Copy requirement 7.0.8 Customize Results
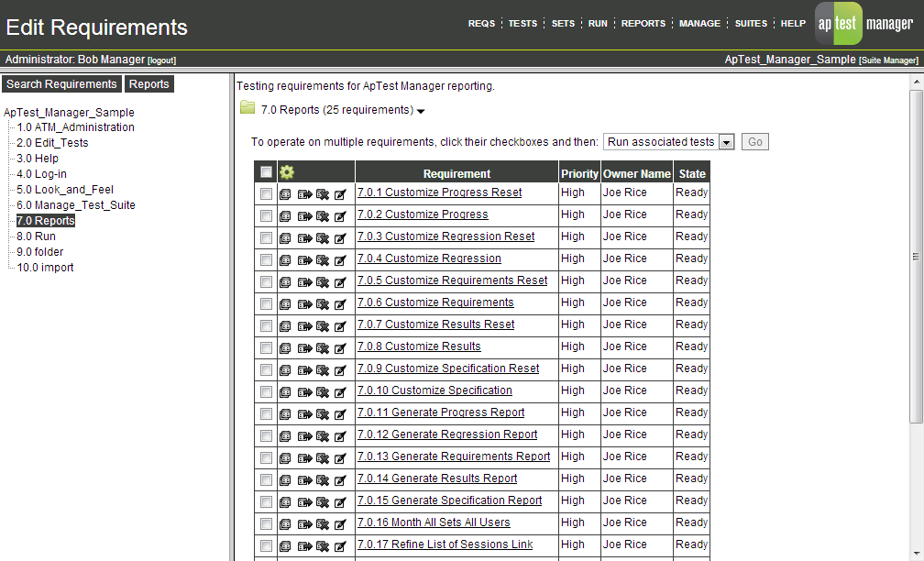 click(x=285, y=348)
